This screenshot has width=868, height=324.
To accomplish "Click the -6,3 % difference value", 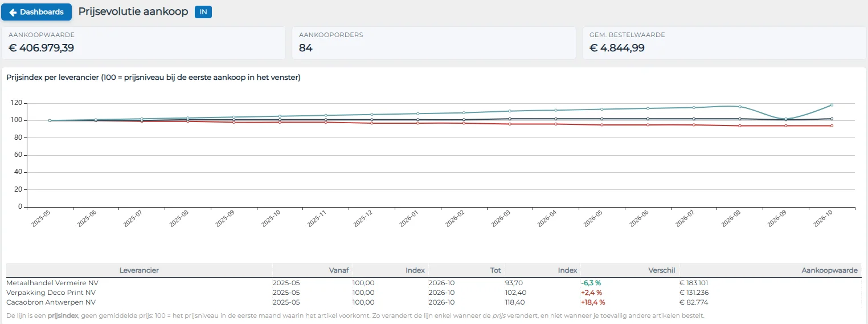I will pos(591,283).
